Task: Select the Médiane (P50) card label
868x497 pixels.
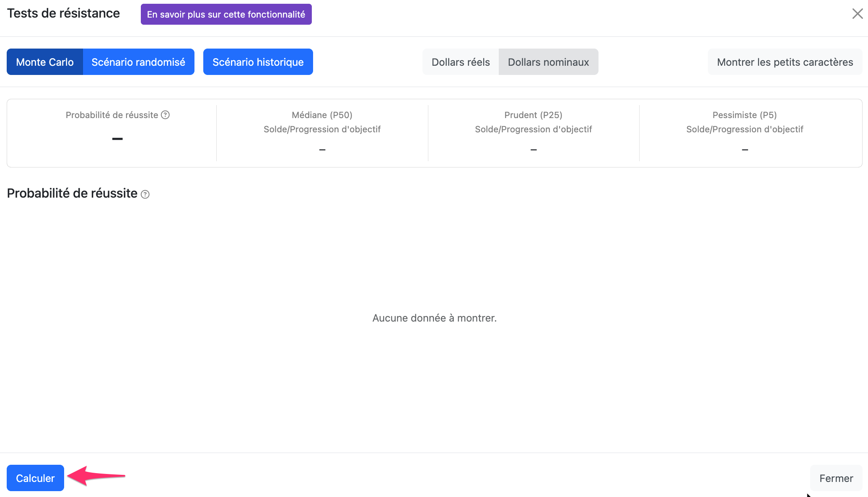Action: point(322,115)
